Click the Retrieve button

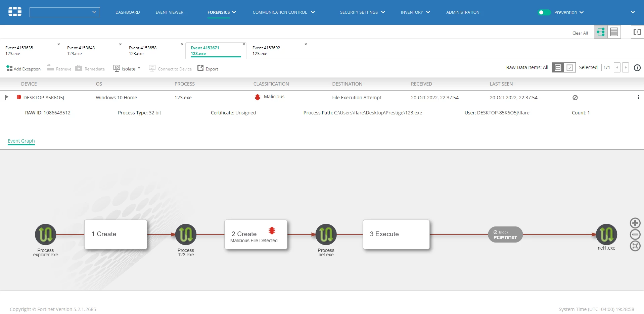[x=59, y=68]
